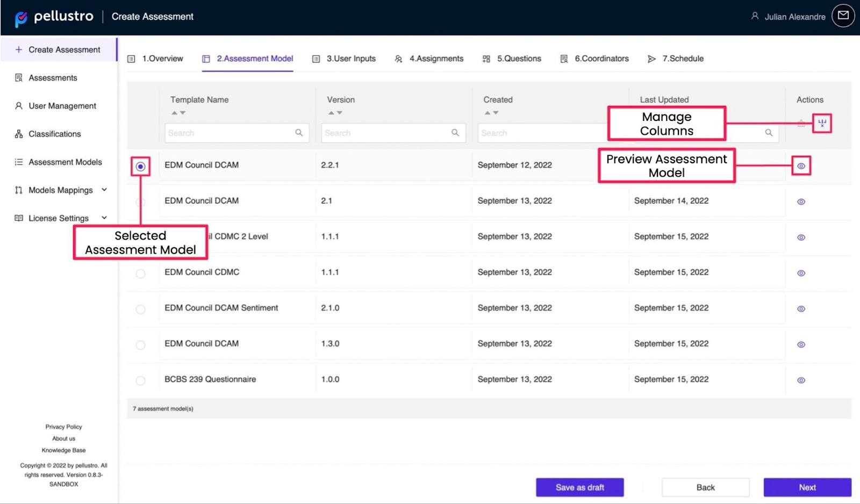Click the search icon in Template Name filter
The image size is (860, 504).
[x=299, y=133]
